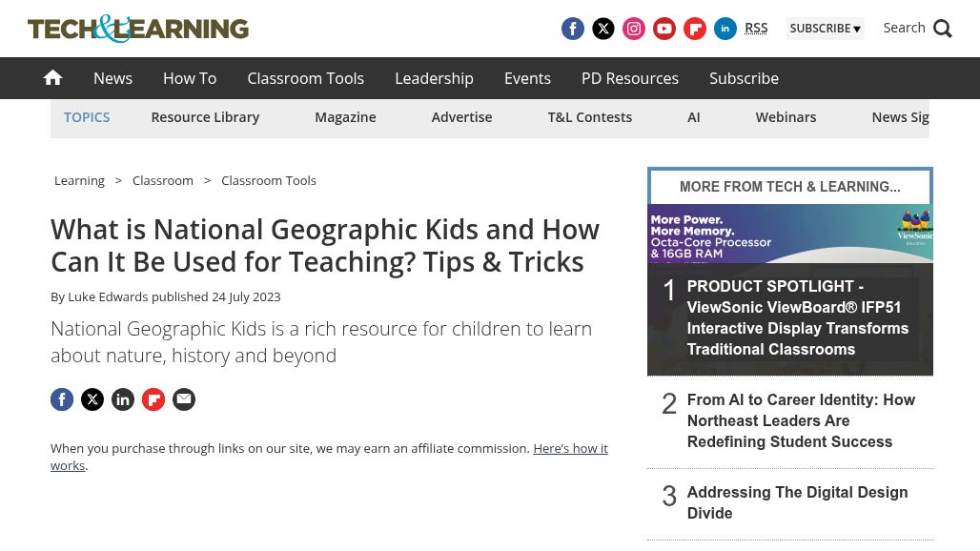Viewport: 980px width, 551px height.
Task: Open the X (Twitter) icon in header
Action: pos(603,29)
